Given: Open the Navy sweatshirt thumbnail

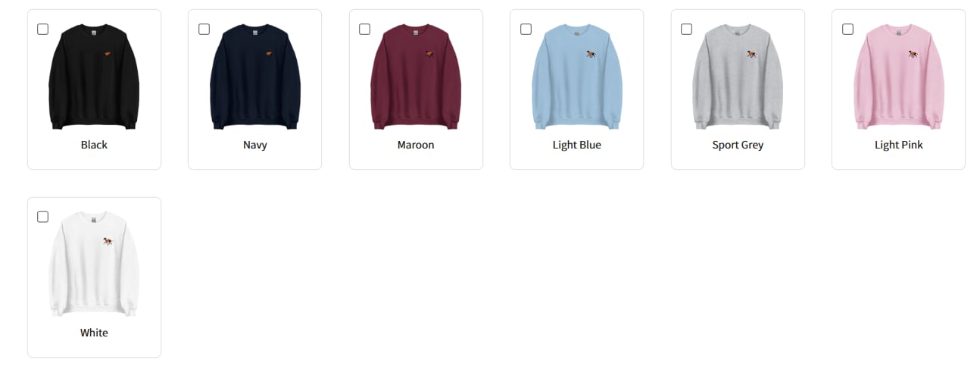Looking at the screenshot, I should pos(255,76).
